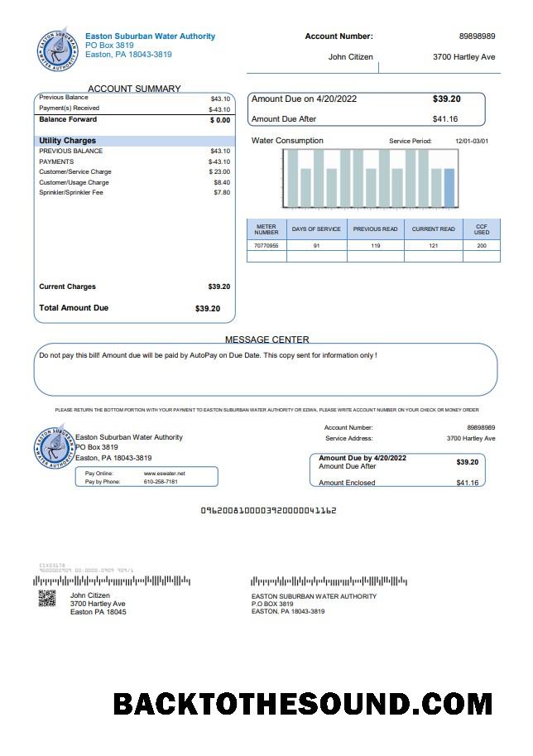533x756 pixels.
Task: Select the 'Sprinkler/Sprinkler Fee' label
Action: click(71, 192)
